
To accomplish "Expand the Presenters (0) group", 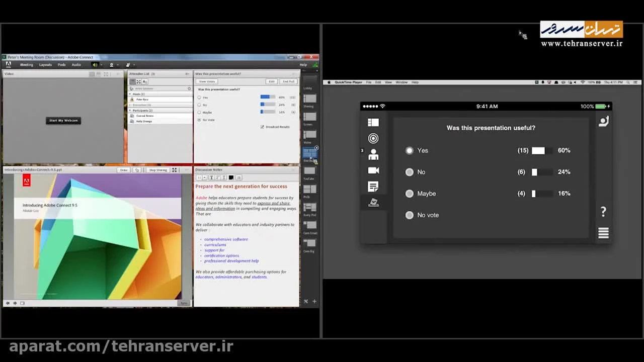I will [x=131, y=105].
